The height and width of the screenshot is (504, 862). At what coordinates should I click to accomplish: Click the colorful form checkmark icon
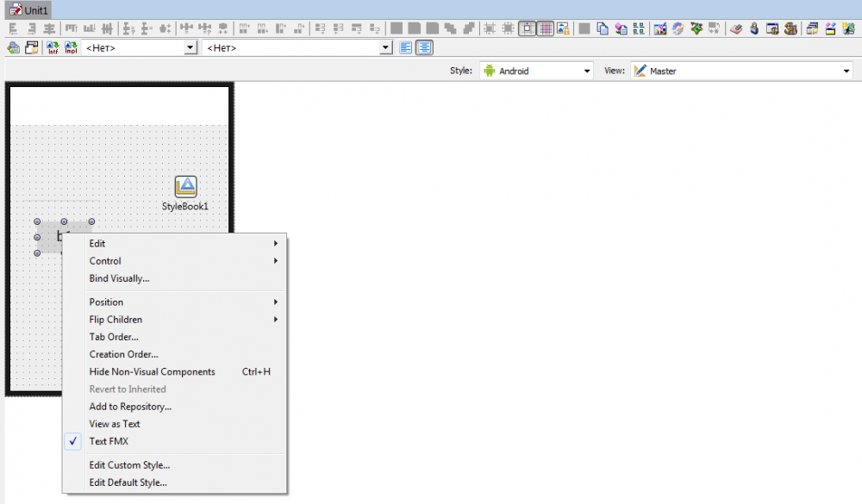pyautogui.click(x=660, y=28)
